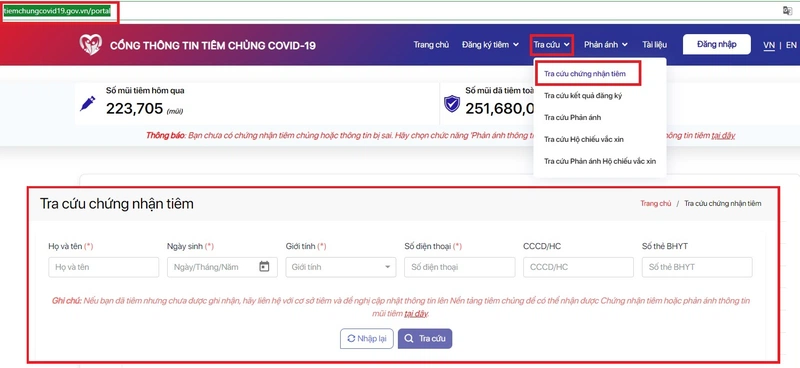The width and height of the screenshot is (800, 368).
Task: Click the Họ và tên input field
Action: click(104, 267)
